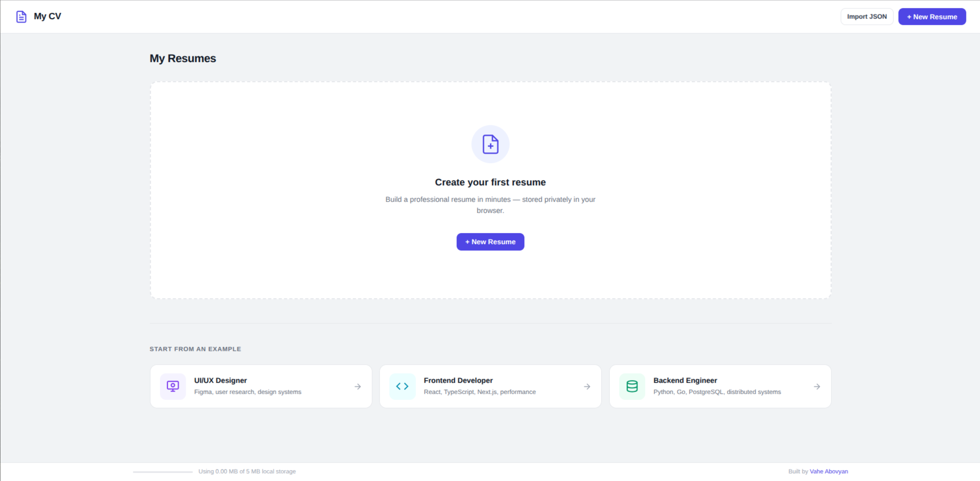Open the UI/UX Designer example card

pos(261,386)
